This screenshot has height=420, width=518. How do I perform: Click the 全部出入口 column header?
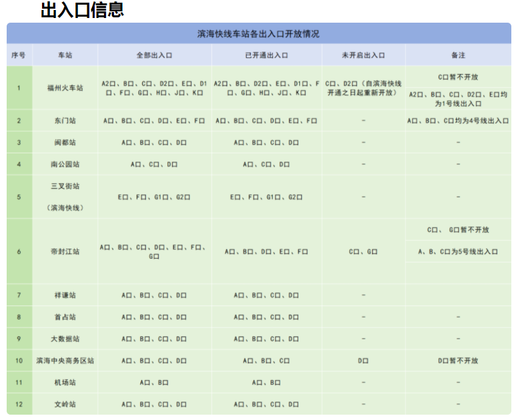point(154,55)
